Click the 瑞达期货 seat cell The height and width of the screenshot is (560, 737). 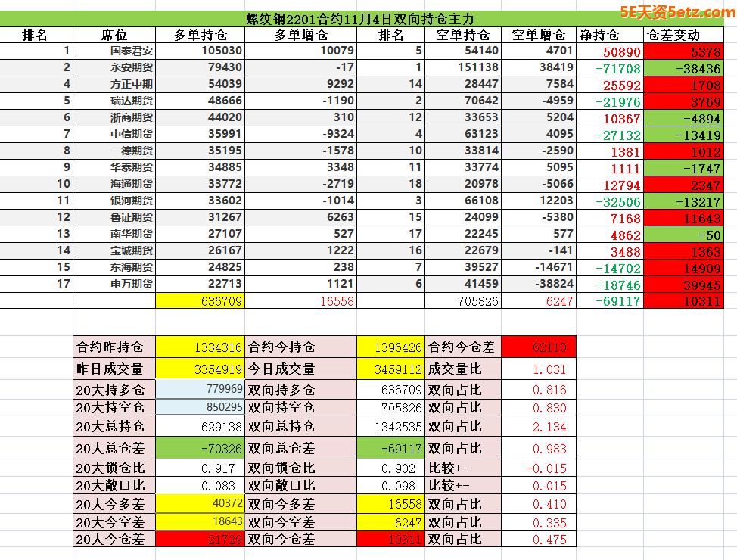coord(114,101)
